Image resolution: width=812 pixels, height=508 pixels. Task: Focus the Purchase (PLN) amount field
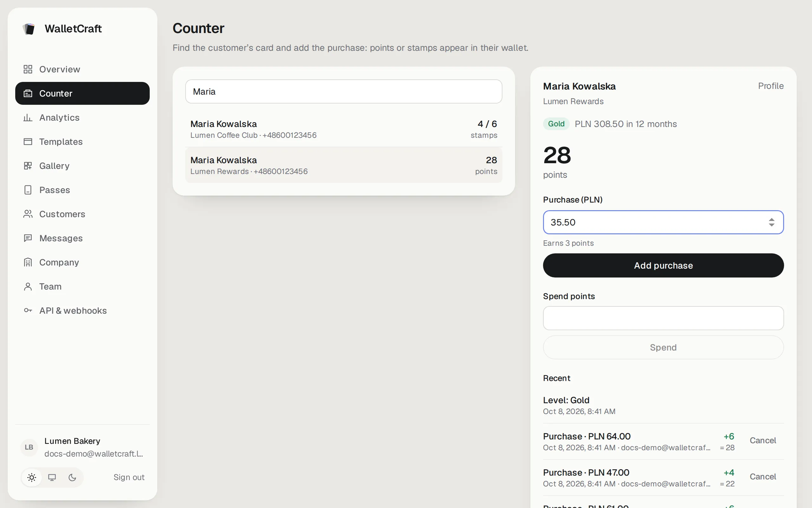pos(663,222)
